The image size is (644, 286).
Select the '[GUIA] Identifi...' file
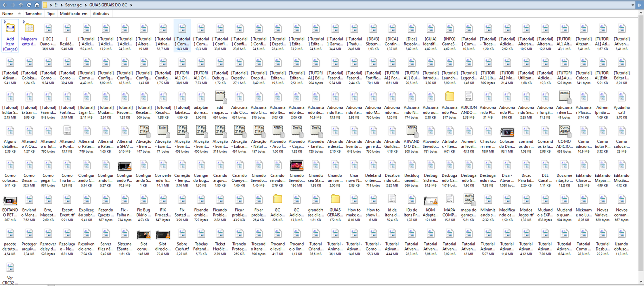point(431,35)
